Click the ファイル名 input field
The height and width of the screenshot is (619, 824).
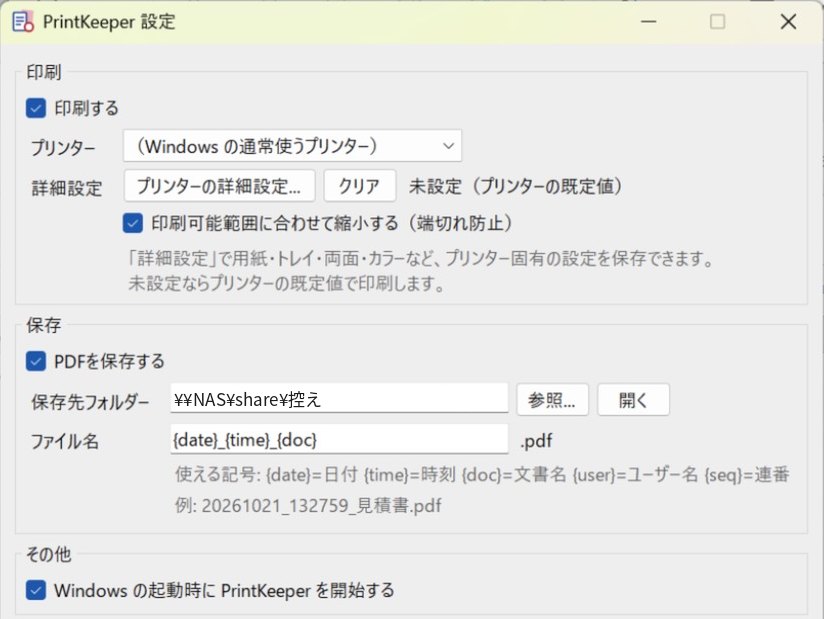(x=339, y=439)
